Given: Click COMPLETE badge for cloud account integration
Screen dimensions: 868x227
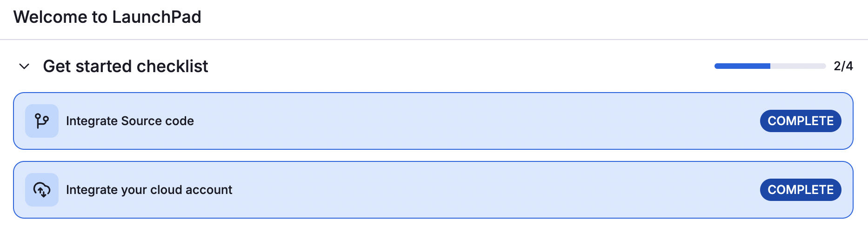Looking at the screenshot, I should coord(800,190).
